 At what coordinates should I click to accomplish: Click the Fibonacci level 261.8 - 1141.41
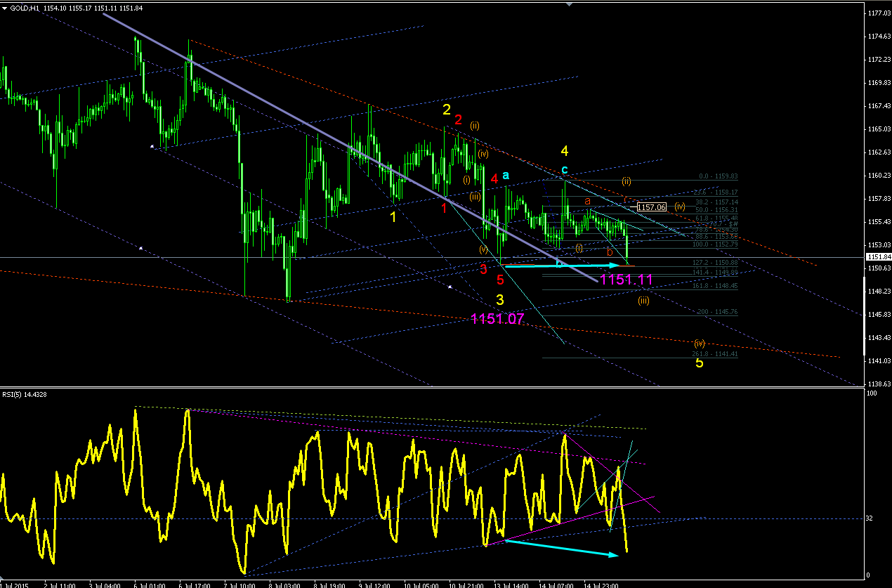pos(715,354)
